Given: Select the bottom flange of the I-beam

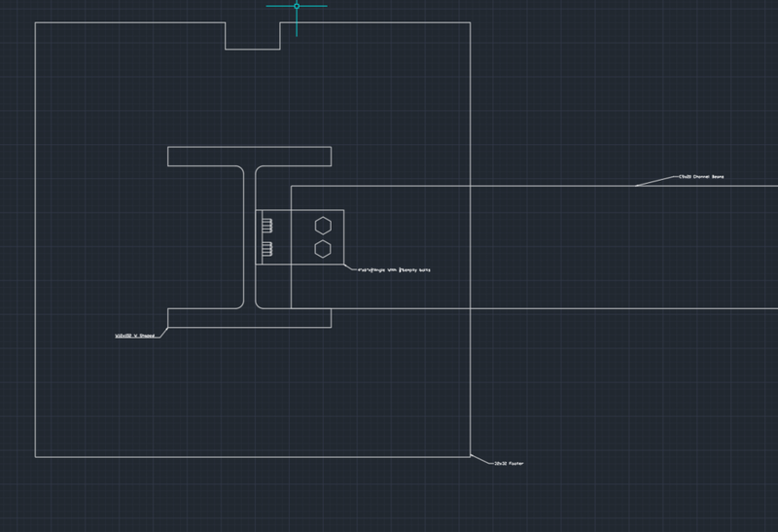Looking at the screenshot, I should (x=250, y=318).
